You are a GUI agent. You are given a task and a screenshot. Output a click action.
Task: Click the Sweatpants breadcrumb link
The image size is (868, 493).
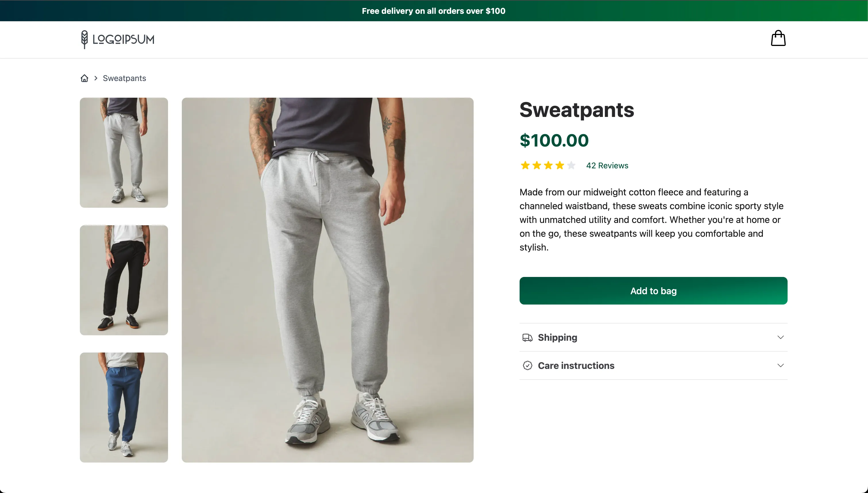(x=124, y=78)
